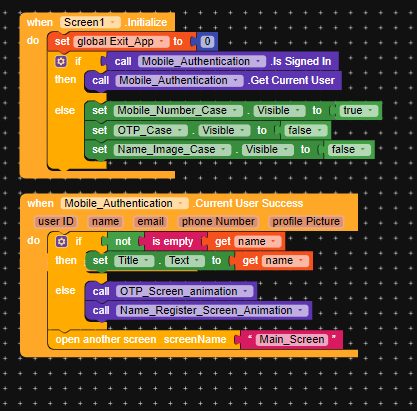Image resolution: width=417 pixels, height=411 pixels.
Task: Open the Title component dropdown
Action: pyautogui.click(x=134, y=261)
